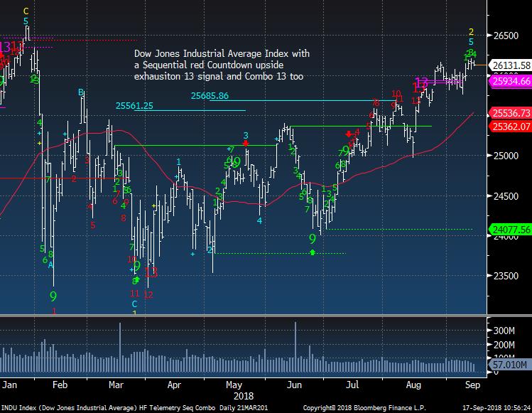Click the 26500 price axis tick label
Image resolution: width=532 pixels, height=413 pixels.
(506, 36)
